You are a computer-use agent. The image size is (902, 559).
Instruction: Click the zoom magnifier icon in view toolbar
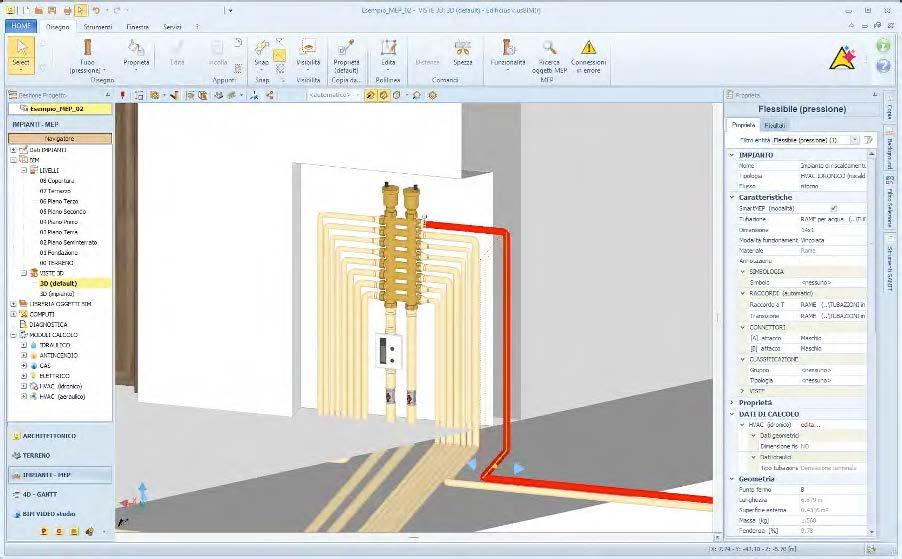pyautogui.click(x=417, y=95)
